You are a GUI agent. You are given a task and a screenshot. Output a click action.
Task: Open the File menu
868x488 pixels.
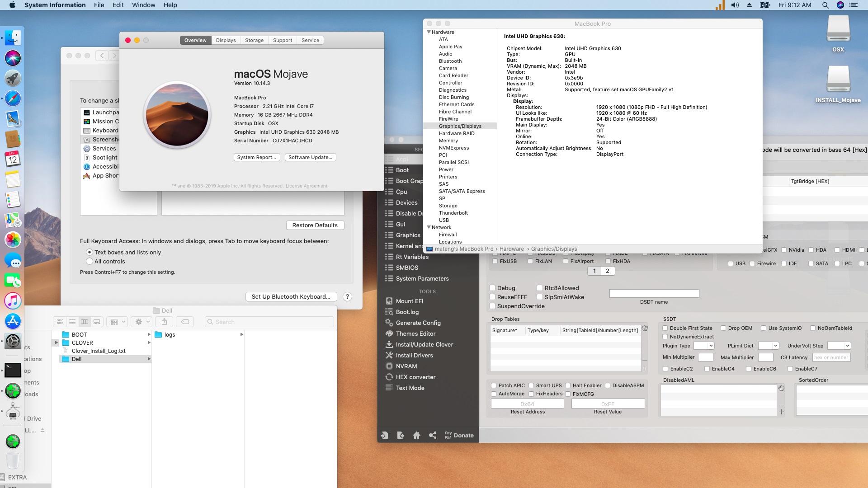(x=99, y=5)
